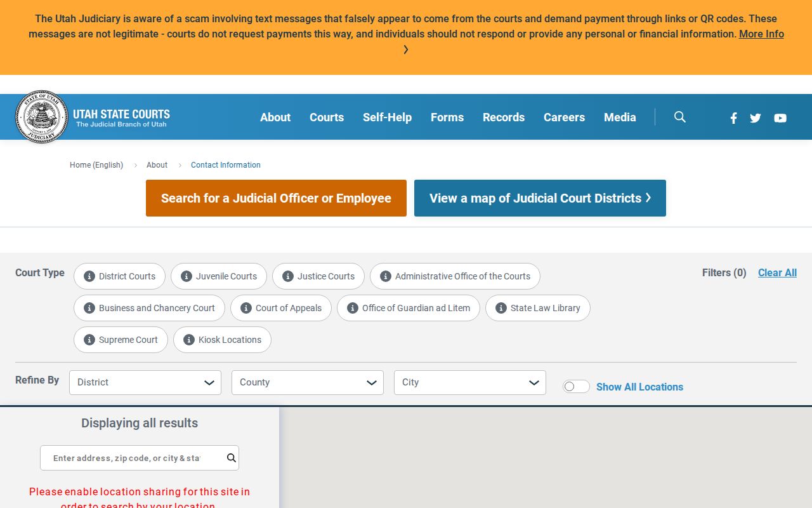Click the info icon beside Supreme Court

coord(89,340)
